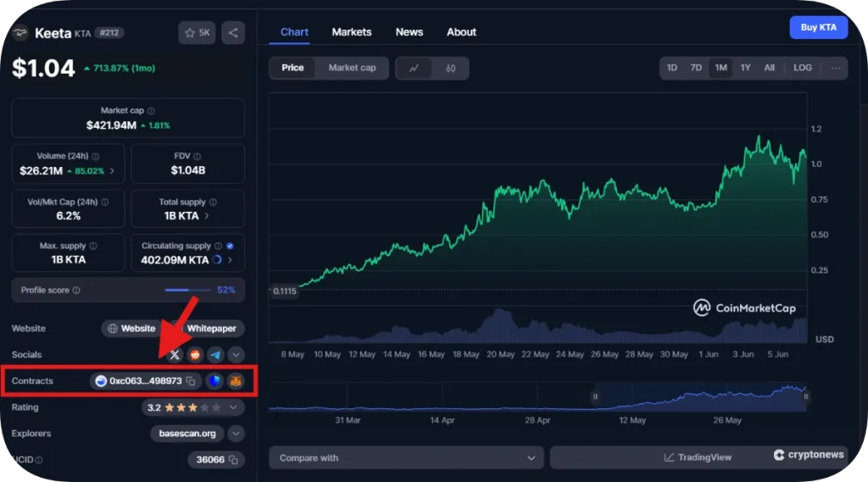
Task: Click the Profile score progress bar
Action: click(x=187, y=290)
